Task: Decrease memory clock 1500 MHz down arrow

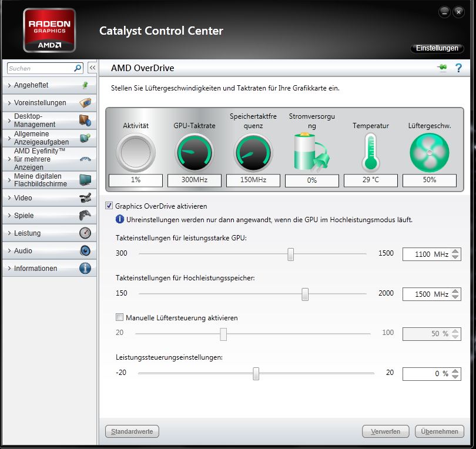Action: click(x=455, y=297)
